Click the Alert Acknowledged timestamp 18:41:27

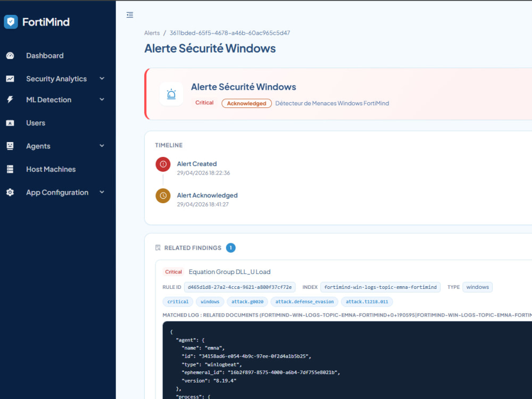click(203, 204)
